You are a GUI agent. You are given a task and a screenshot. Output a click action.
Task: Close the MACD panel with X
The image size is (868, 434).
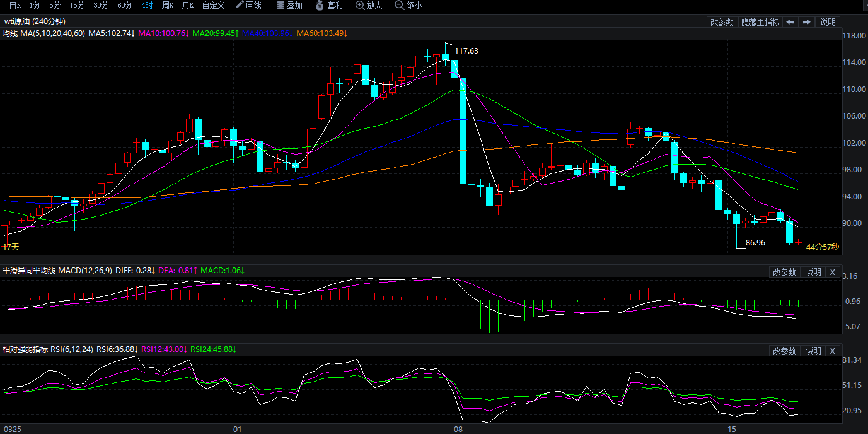[832, 272]
